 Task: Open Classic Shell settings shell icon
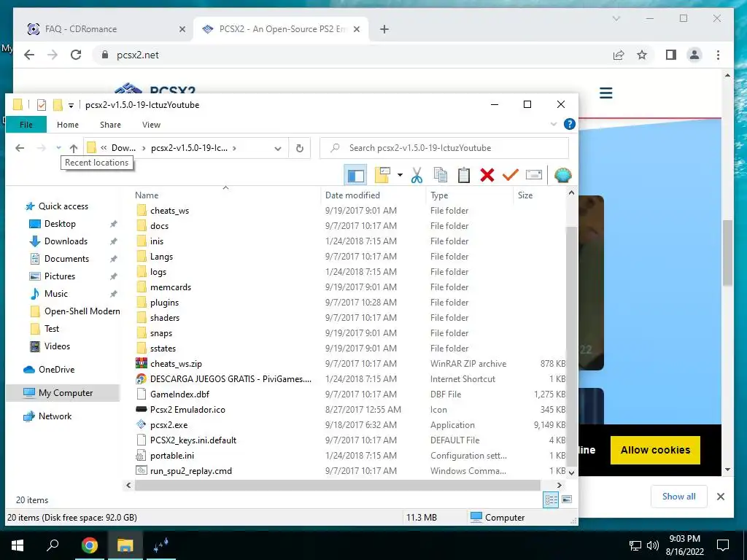tap(562, 175)
